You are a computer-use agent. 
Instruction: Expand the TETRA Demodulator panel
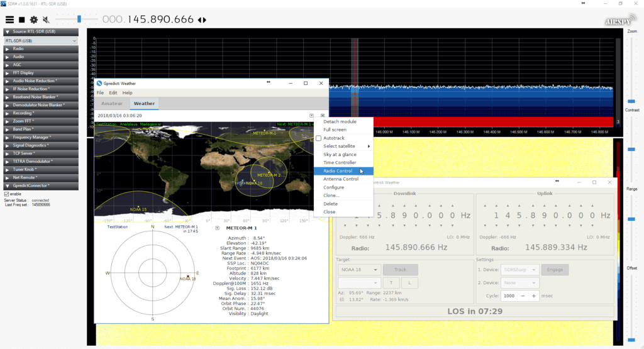(x=41, y=162)
